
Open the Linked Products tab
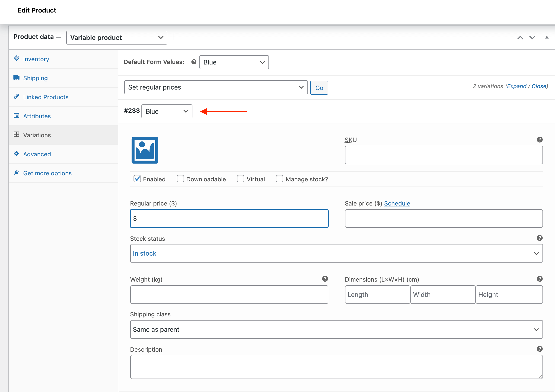[46, 97]
